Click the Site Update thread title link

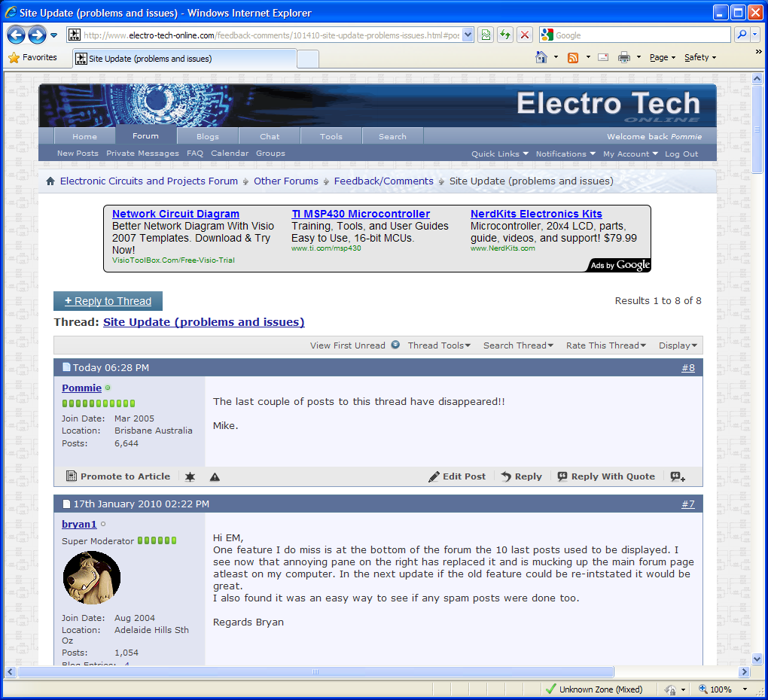[204, 322]
